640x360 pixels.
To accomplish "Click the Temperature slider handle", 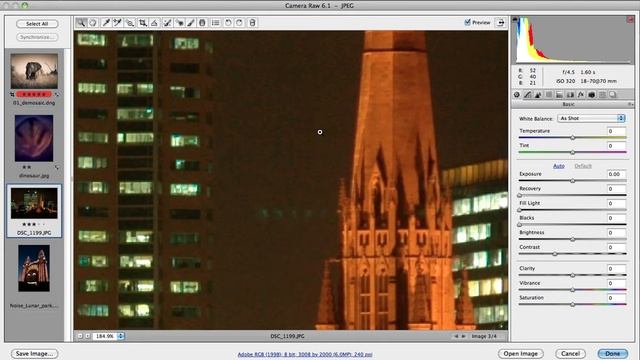I will click(x=573, y=138).
